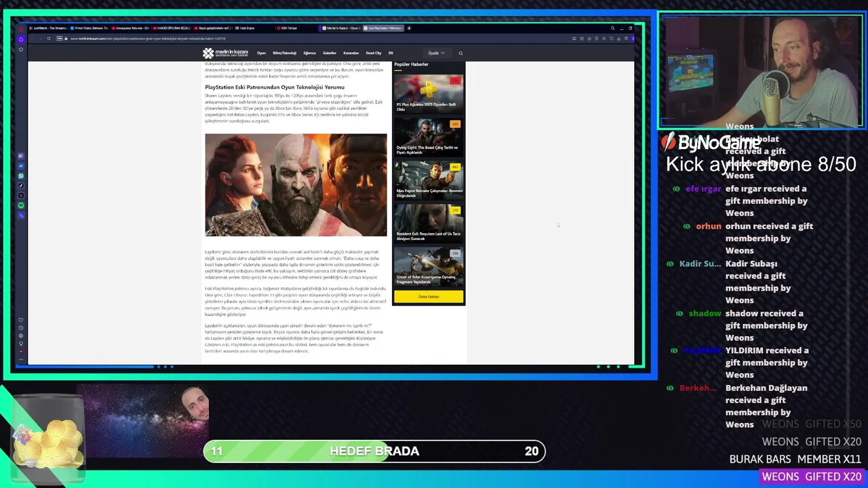Switch to the Annepuma Yolunda browser tab
This screenshot has height=488, width=868.
click(130, 28)
